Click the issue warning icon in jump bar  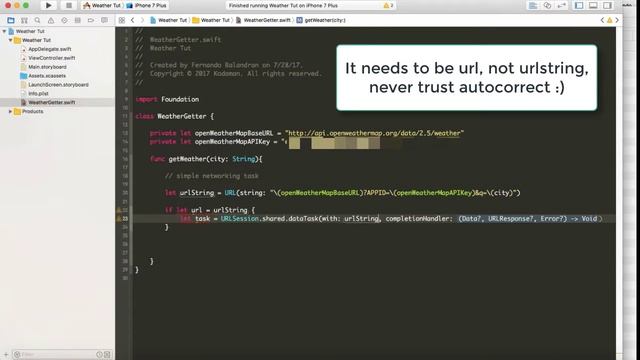click(x=610, y=20)
